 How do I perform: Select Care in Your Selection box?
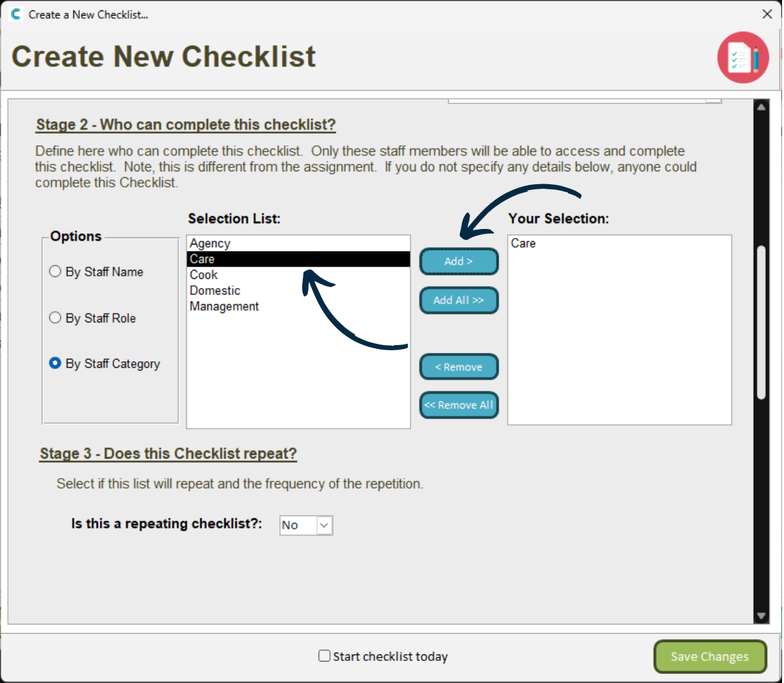coord(523,243)
